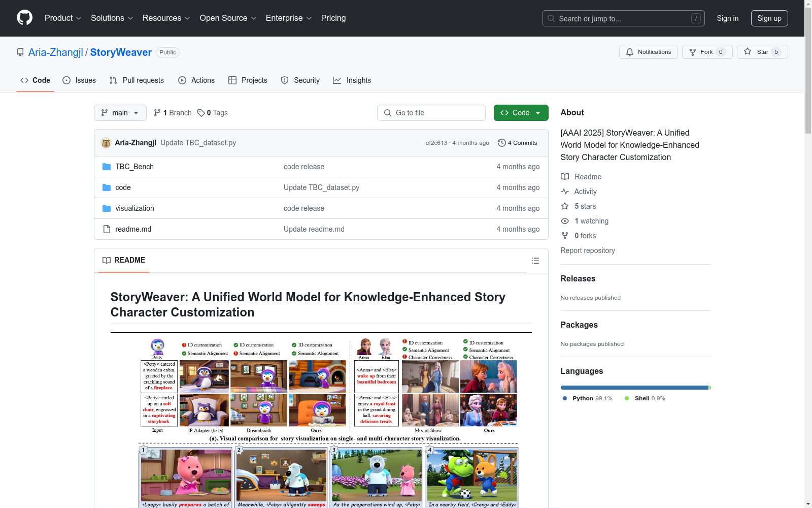This screenshot has height=508, width=812.
Task: Open the Pull requests tab
Action: (137, 80)
